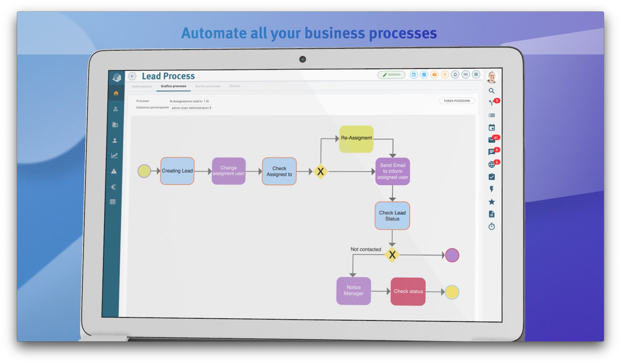The image size is (621, 364).
Task: Click the X gateway after Check Assigned to
Action: [x=321, y=172]
